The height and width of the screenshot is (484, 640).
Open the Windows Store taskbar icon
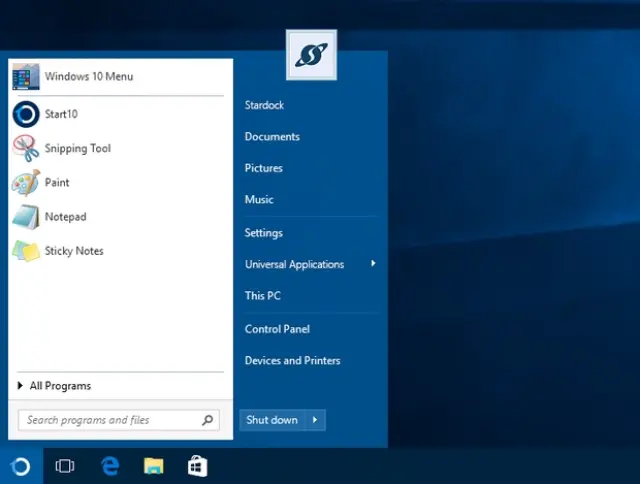coord(198,466)
